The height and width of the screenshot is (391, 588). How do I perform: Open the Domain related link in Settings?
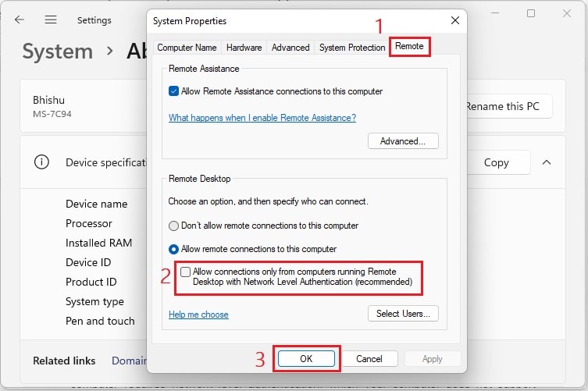pos(129,361)
